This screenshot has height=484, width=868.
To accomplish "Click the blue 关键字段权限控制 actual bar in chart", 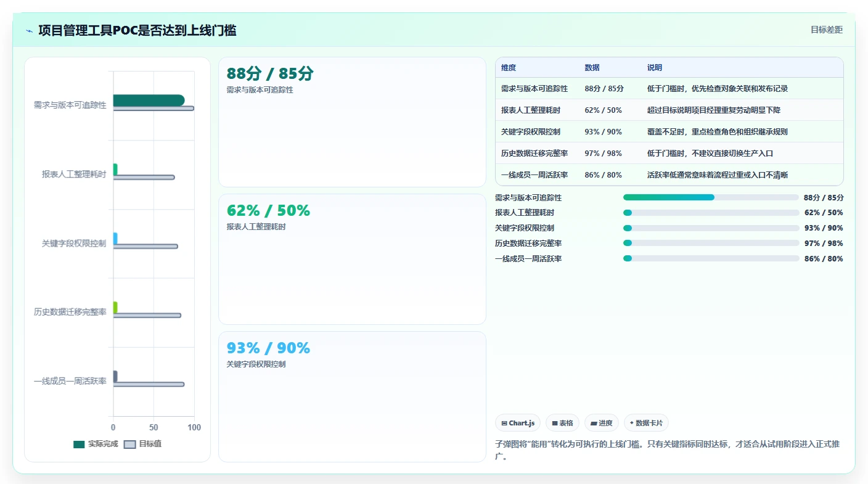I will click(x=115, y=239).
